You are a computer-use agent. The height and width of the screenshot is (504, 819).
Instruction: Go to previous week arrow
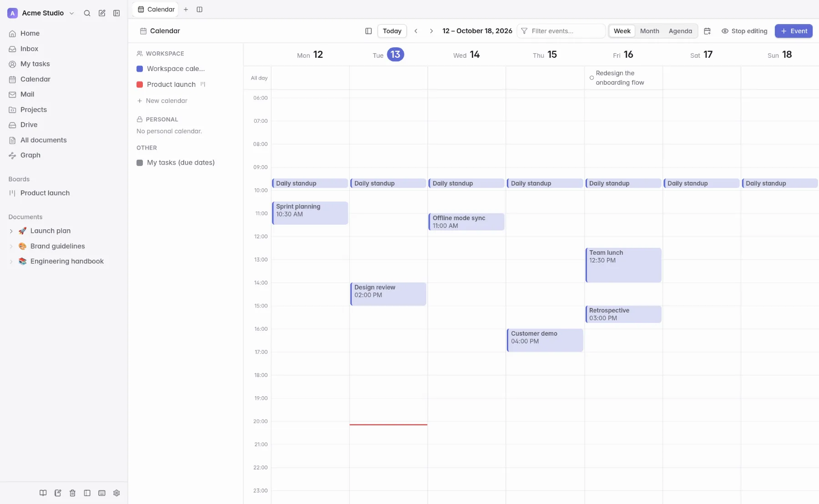(416, 31)
